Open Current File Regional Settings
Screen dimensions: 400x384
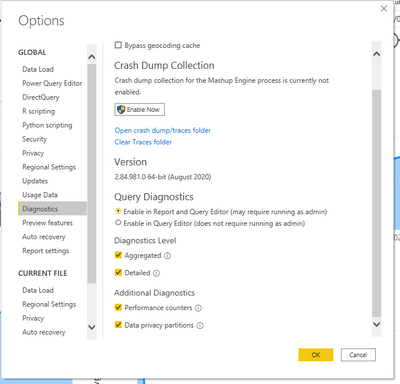(49, 304)
